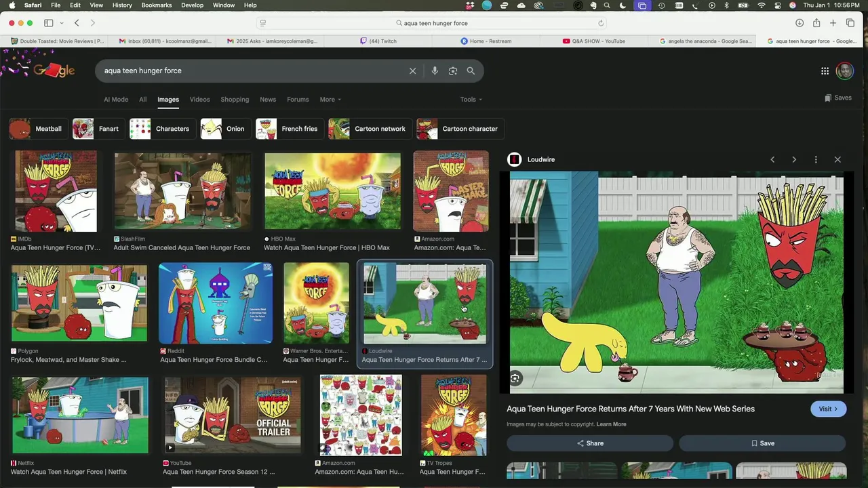
Task: Show previous image in preview panel
Action: pos(772,159)
